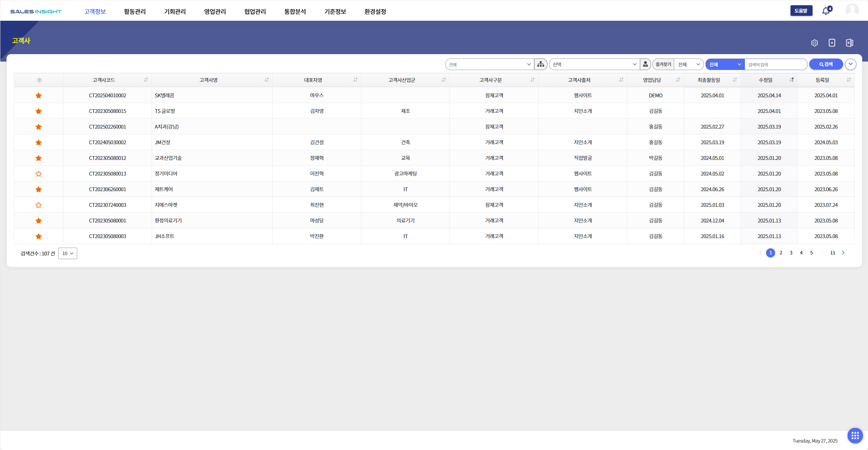The width and height of the screenshot is (868, 450).
Task: Open the 전체 department dropdown
Action: (x=489, y=64)
